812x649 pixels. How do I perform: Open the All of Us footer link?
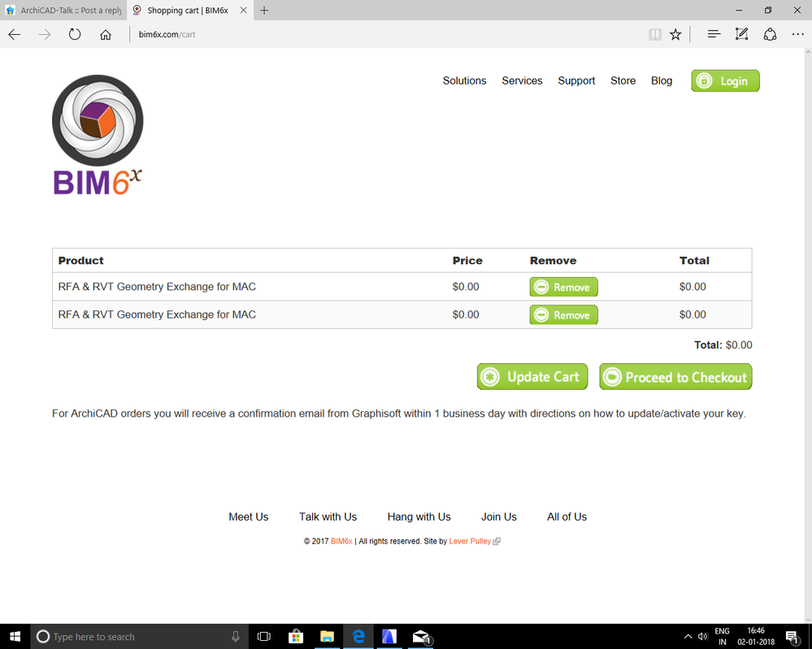tap(567, 517)
